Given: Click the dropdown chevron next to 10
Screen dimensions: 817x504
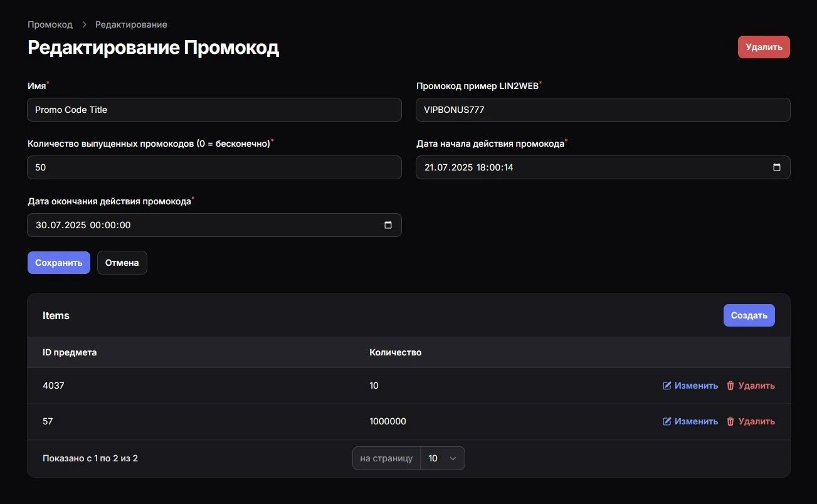Looking at the screenshot, I should coord(453,458).
